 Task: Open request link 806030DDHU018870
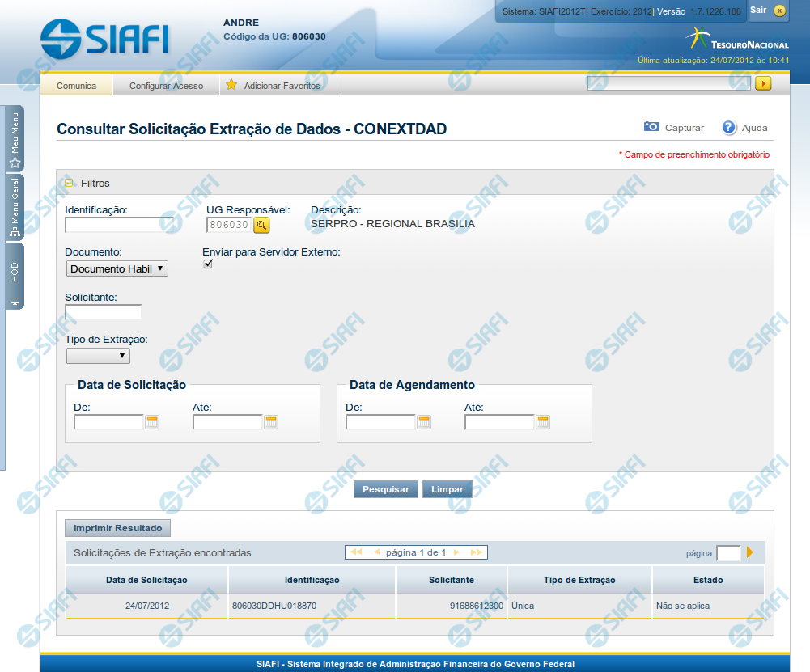[274, 606]
